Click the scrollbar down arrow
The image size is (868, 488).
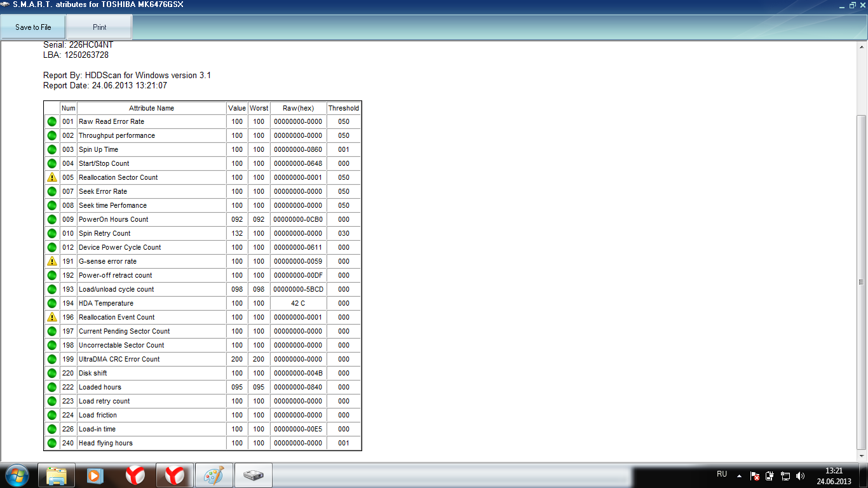[x=862, y=455]
